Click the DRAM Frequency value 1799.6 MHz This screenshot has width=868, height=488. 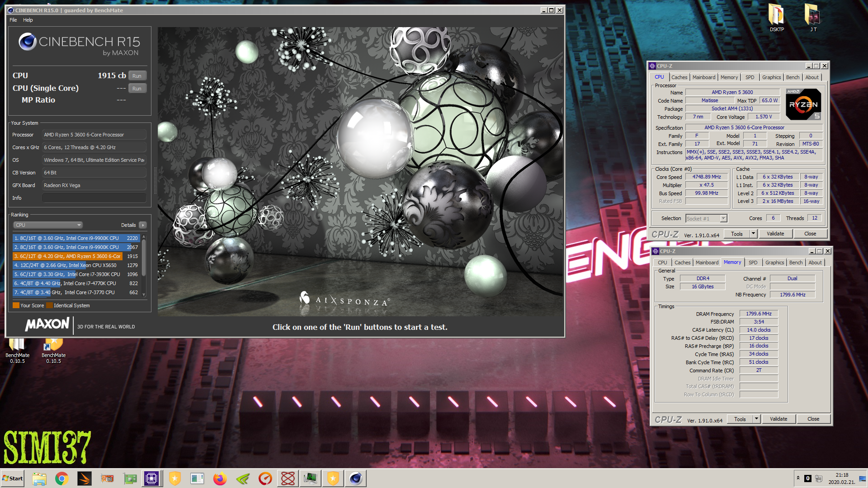(x=759, y=314)
